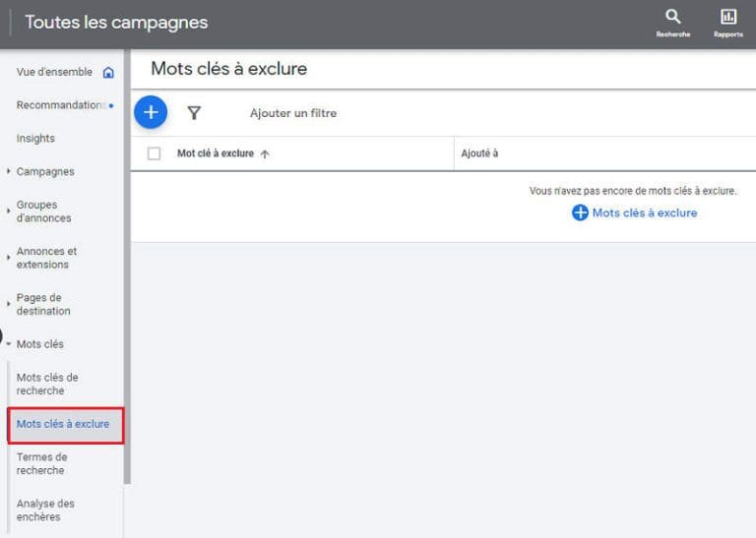Click the home icon beside Vue d'ensemble
Screen dimensions: 756x538
click(x=108, y=73)
